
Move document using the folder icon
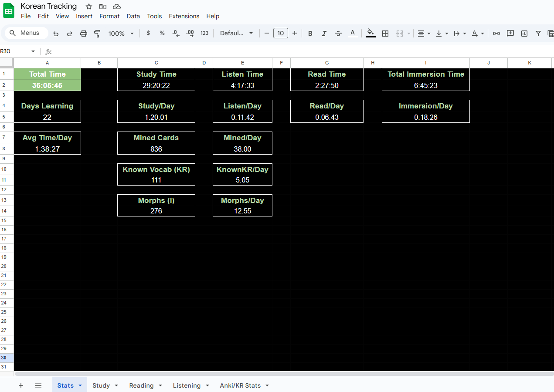click(103, 7)
